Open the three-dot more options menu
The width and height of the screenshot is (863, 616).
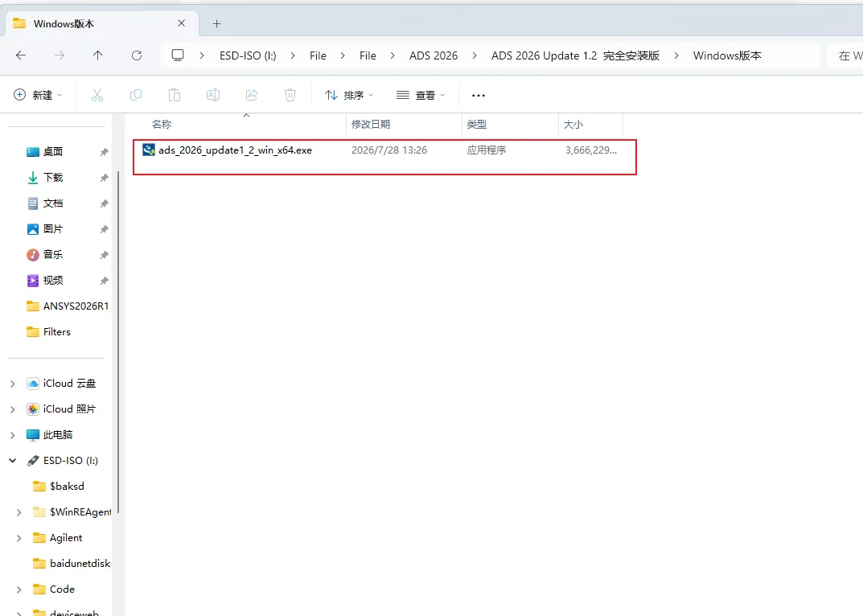coord(479,96)
